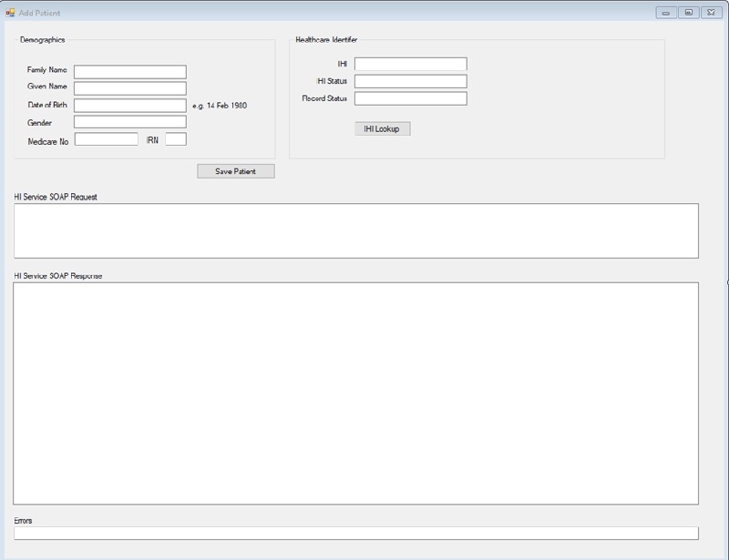Click inside the Family Name field
This screenshot has height=560, width=729.
pos(129,69)
